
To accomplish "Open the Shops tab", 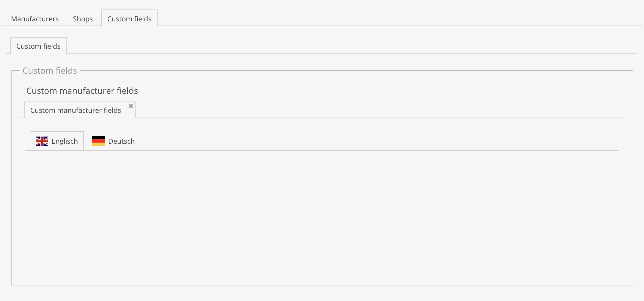I will click(x=83, y=19).
